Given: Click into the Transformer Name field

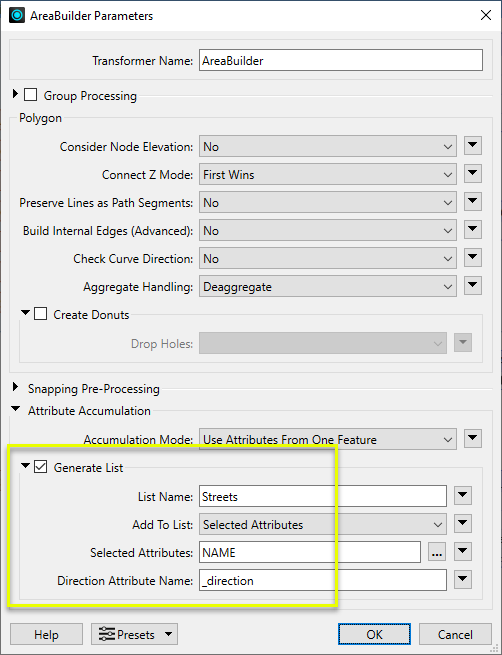Looking at the screenshot, I should (x=341, y=60).
